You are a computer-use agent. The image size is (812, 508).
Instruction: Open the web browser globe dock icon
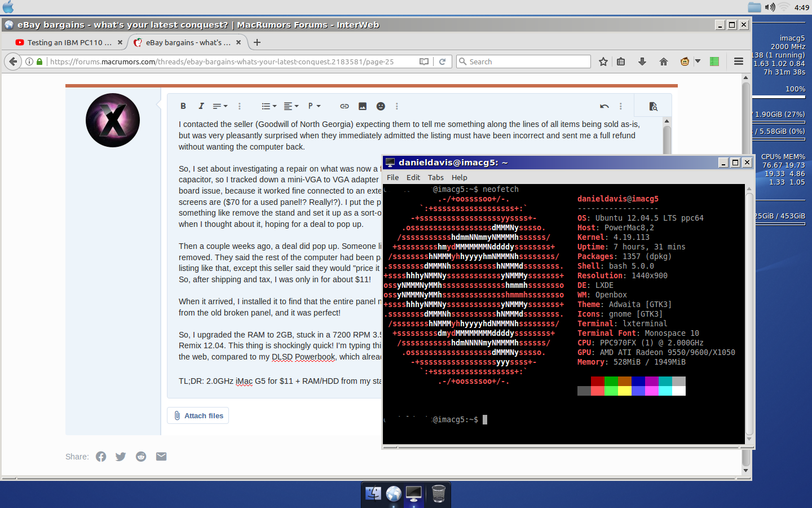tap(394, 494)
